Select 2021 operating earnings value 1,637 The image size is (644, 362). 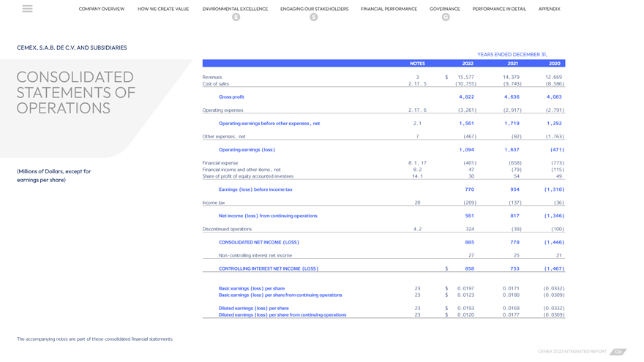pos(512,150)
